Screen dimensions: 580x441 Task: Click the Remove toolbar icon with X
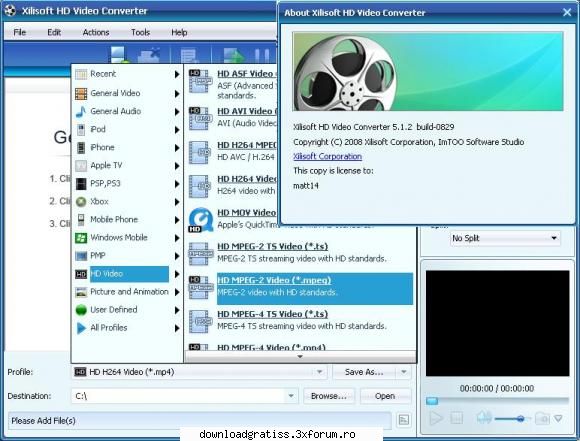[x=149, y=55]
